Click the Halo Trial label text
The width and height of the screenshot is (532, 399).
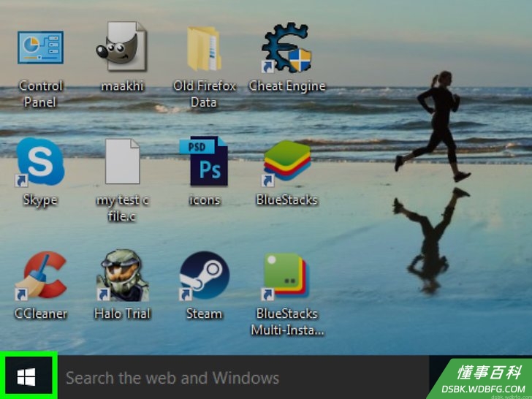click(122, 313)
